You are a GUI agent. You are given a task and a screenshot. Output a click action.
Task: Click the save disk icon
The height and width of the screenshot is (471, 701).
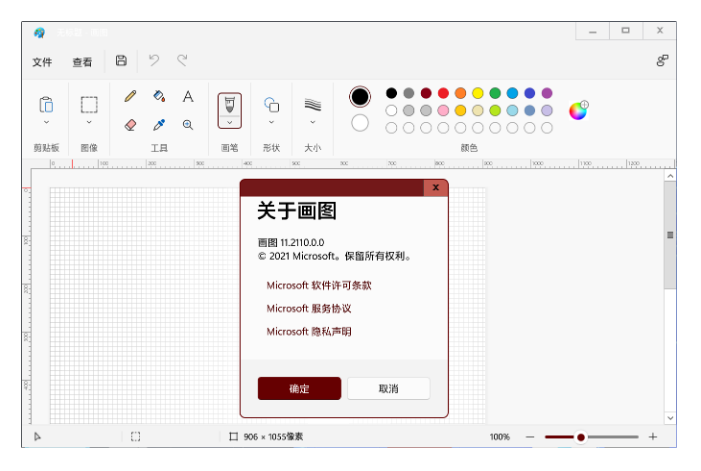[x=121, y=60]
